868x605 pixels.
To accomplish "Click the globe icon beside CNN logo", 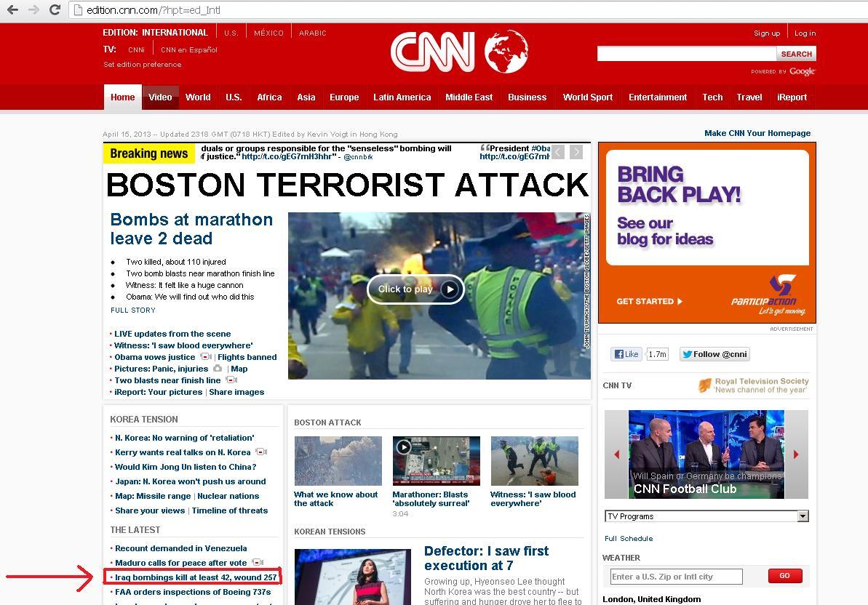I will point(506,52).
